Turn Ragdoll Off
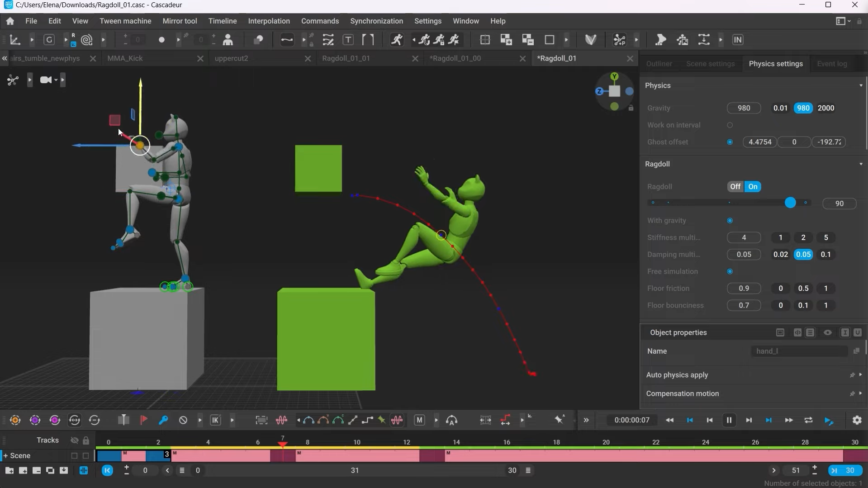This screenshot has width=868, height=488. click(735, 186)
